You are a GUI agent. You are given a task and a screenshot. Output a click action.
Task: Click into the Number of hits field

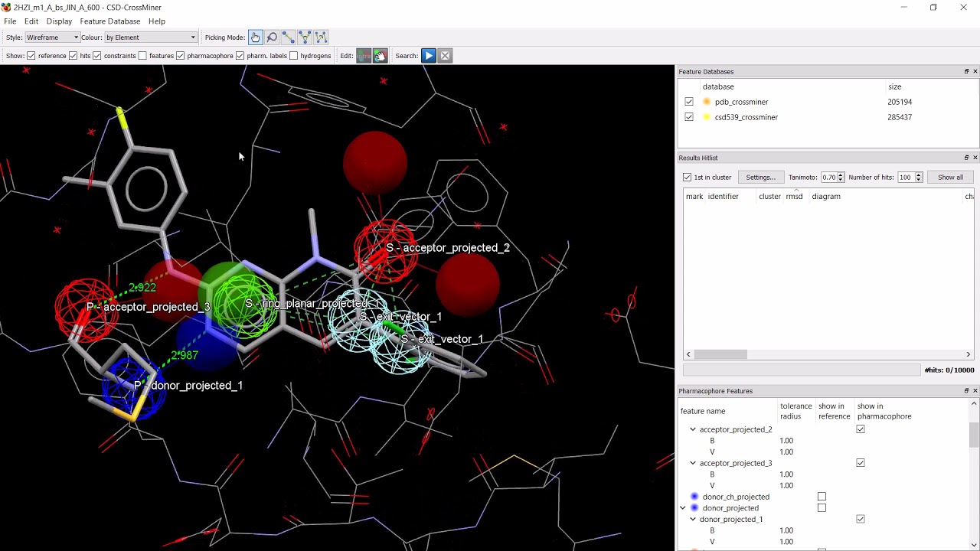point(906,178)
